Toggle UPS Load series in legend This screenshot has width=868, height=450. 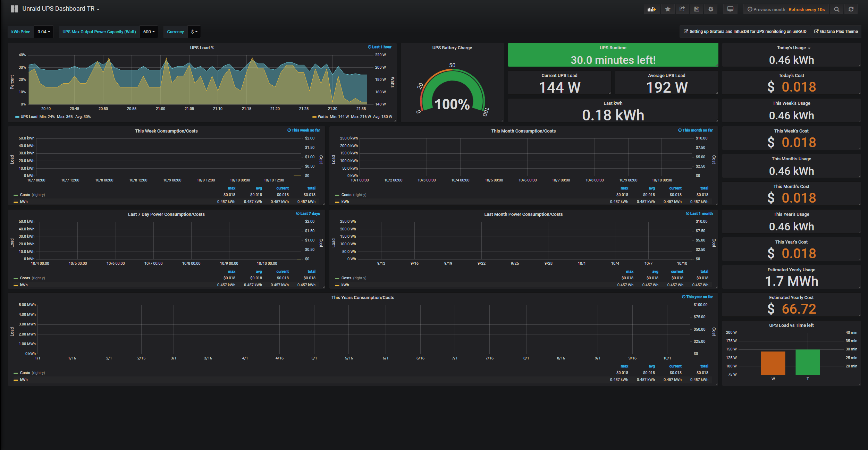[28, 117]
